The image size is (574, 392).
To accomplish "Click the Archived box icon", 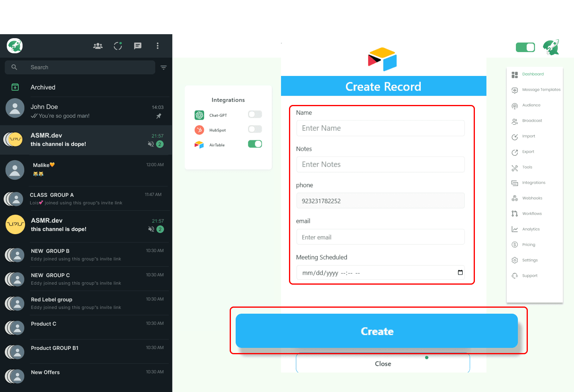I will pyautogui.click(x=15, y=87).
